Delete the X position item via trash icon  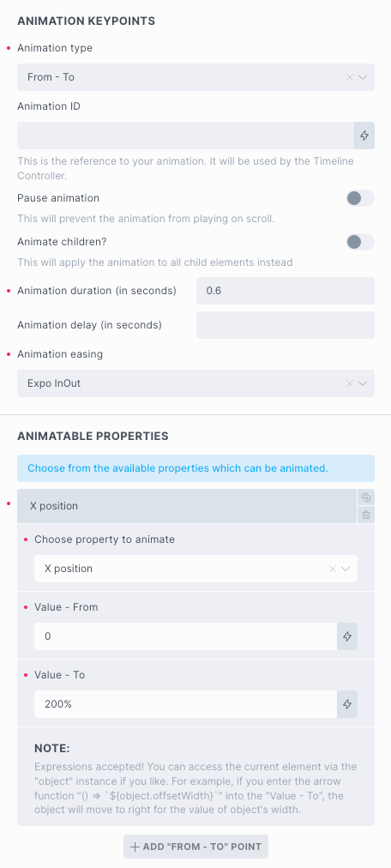click(365, 515)
